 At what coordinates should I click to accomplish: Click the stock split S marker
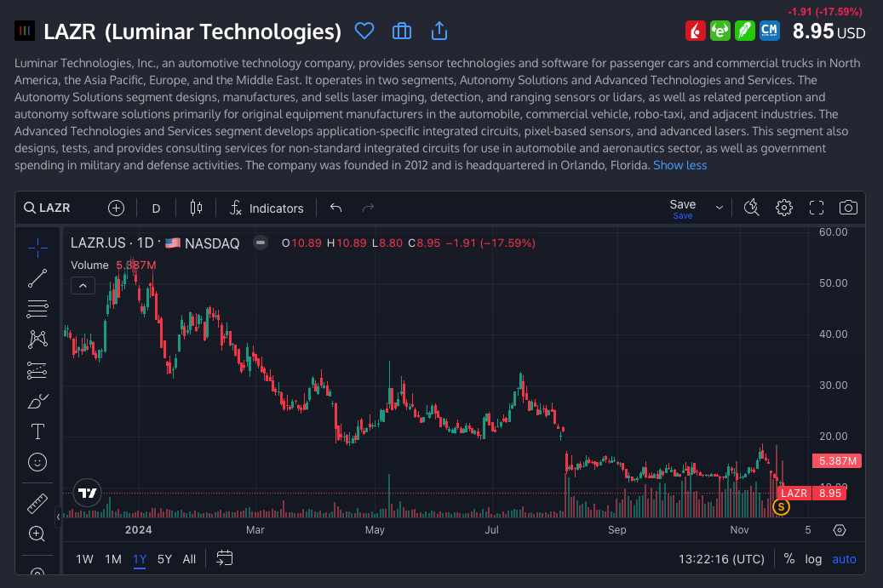(781, 507)
